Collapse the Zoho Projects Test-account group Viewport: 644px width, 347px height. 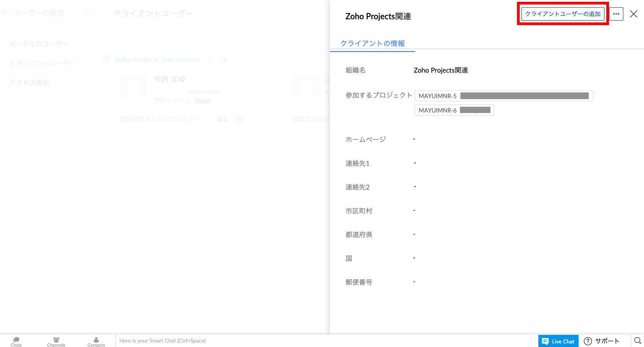pos(107,59)
